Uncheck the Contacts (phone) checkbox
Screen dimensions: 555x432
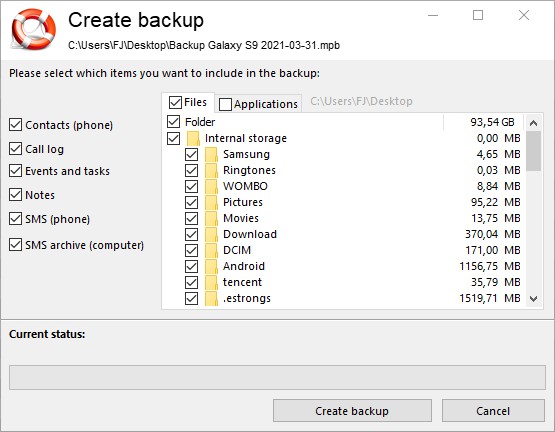[x=16, y=125]
